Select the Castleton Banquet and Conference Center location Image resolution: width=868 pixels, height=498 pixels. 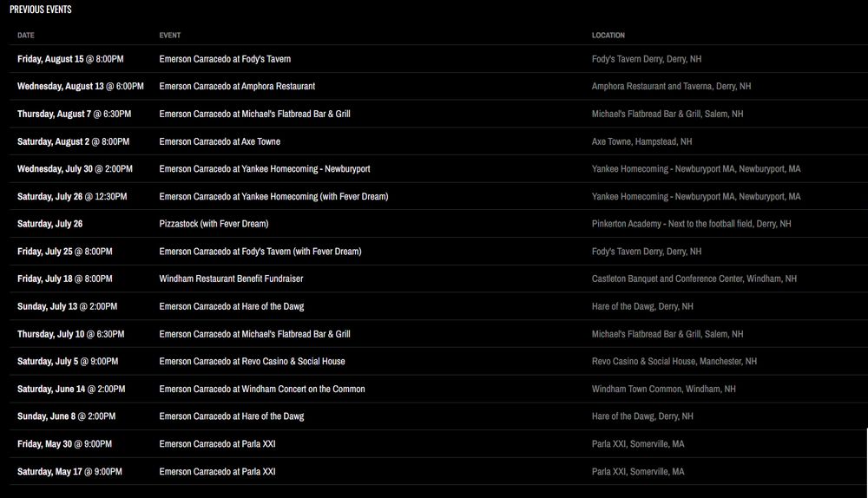point(694,278)
